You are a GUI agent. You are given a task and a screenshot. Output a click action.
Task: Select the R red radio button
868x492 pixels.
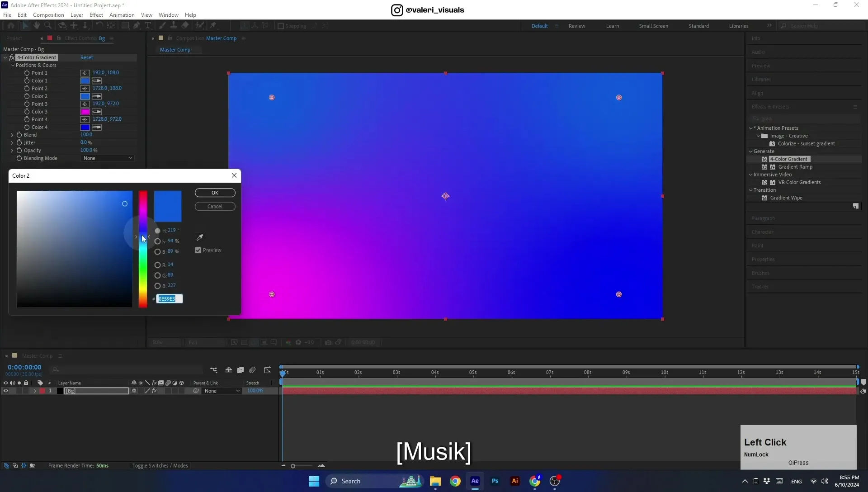[157, 265]
